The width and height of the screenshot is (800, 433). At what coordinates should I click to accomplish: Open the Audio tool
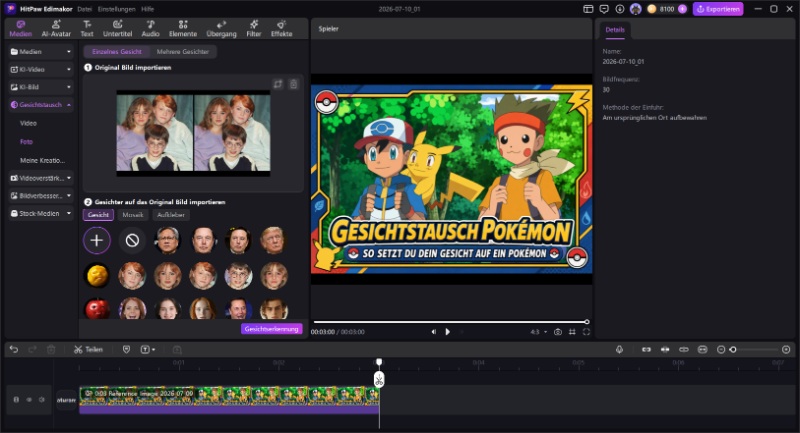point(151,29)
